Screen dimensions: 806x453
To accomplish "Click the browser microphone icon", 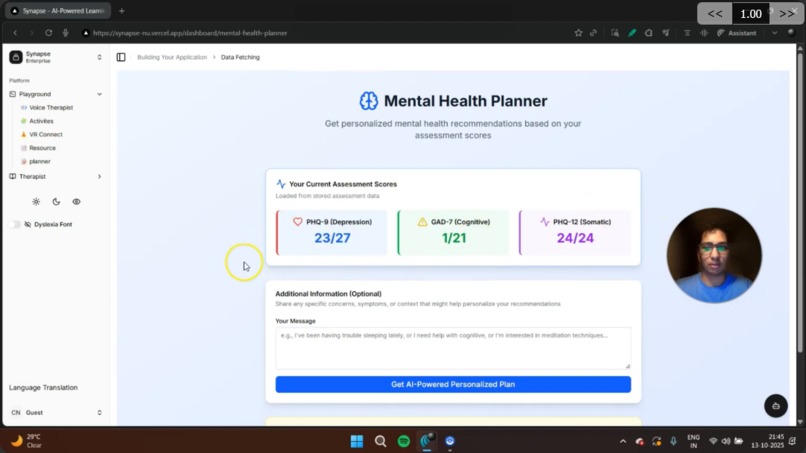I will (65, 33).
